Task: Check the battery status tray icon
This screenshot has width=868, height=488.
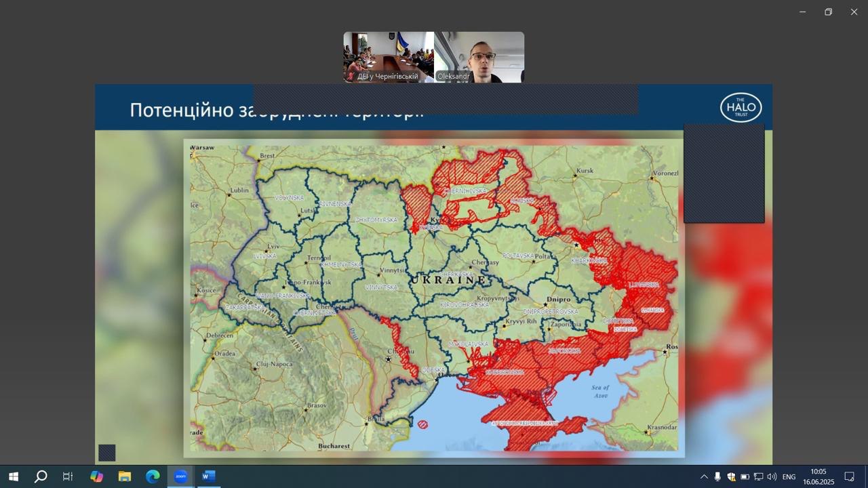Action: point(745,477)
